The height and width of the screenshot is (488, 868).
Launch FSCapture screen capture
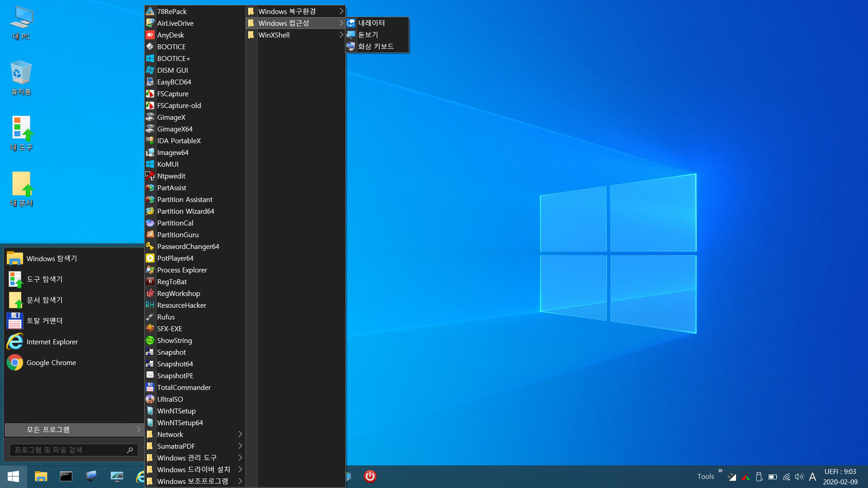(195, 94)
